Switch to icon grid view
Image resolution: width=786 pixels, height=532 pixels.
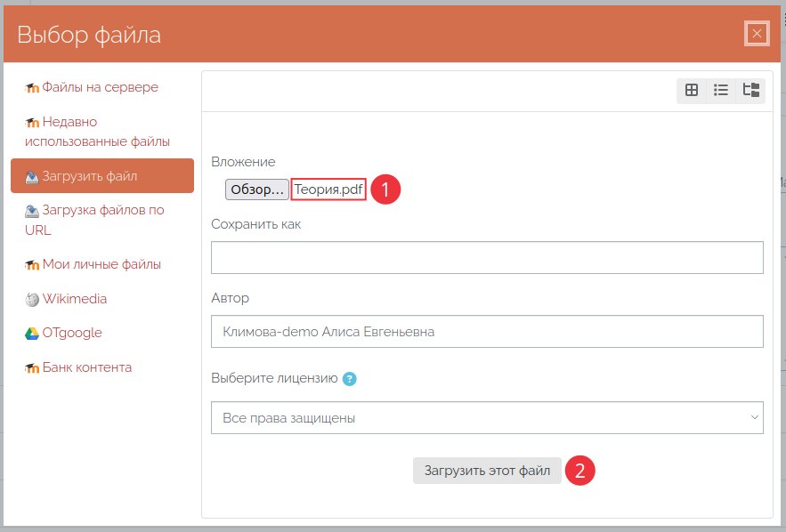point(692,90)
